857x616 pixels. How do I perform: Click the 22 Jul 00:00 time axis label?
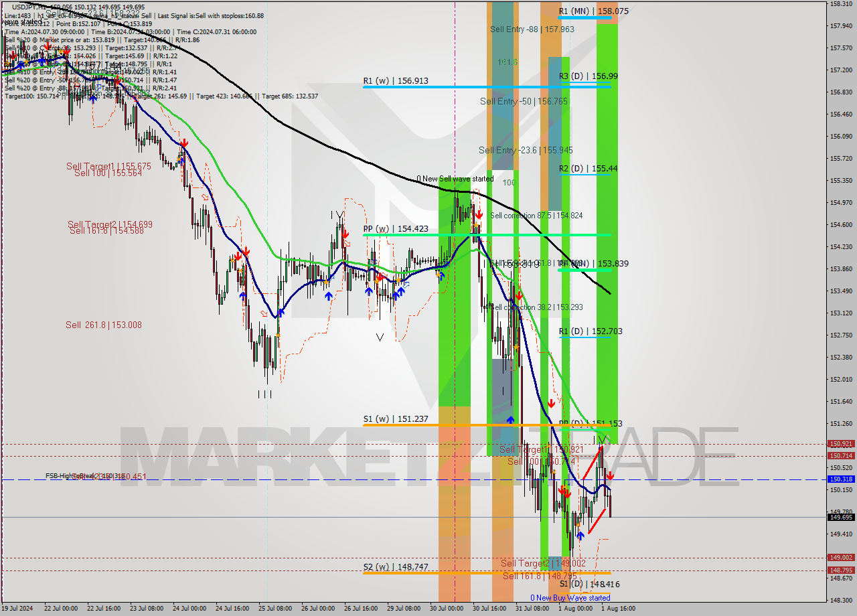coord(61,609)
